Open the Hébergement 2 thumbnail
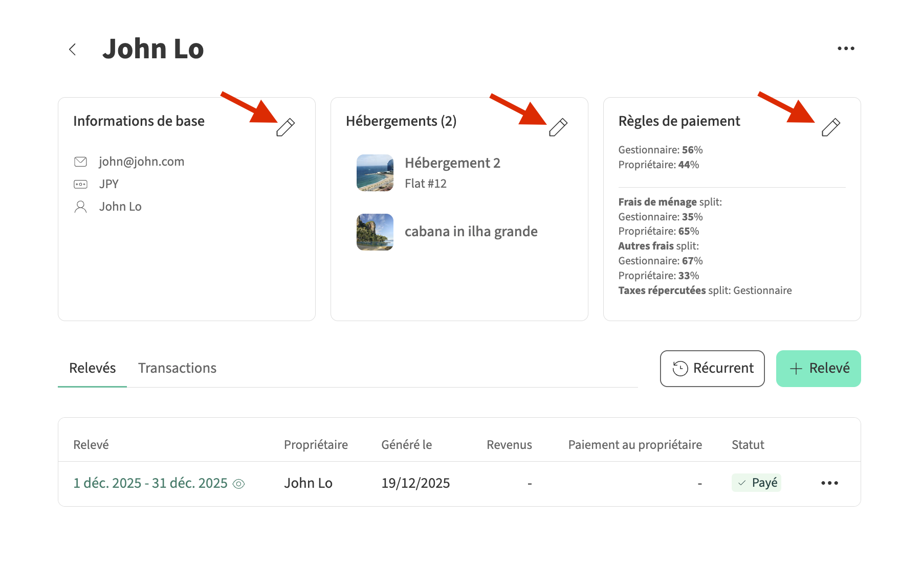This screenshot has width=922, height=588. point(375,173)
